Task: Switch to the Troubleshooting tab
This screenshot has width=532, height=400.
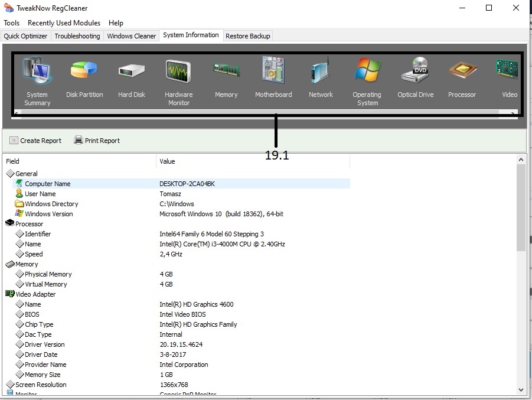Action: [x=77, y=36]
